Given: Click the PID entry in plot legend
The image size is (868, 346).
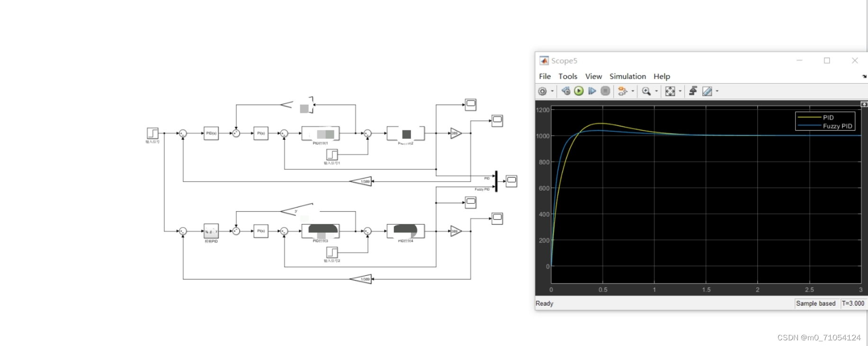Looking at the screenshot, I should pos(816,117).
